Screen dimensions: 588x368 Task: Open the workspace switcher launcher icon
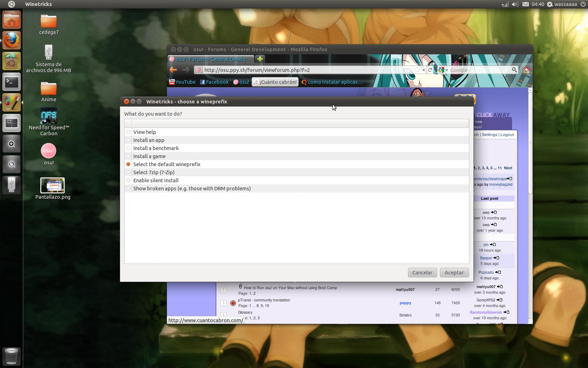[12, 123]
